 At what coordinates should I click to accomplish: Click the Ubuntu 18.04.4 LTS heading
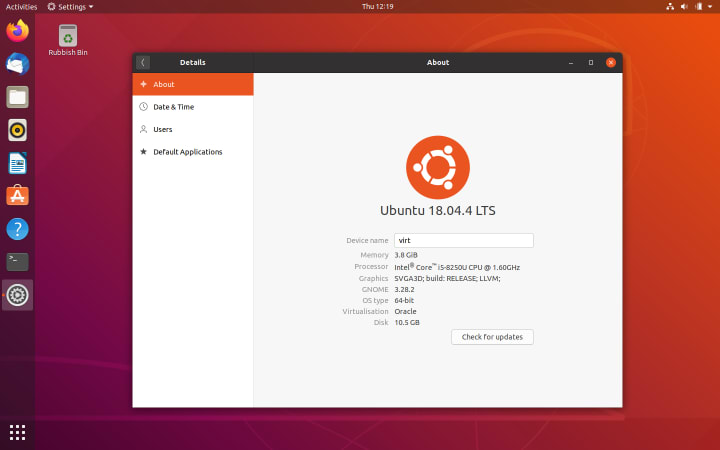click(438, 211)
